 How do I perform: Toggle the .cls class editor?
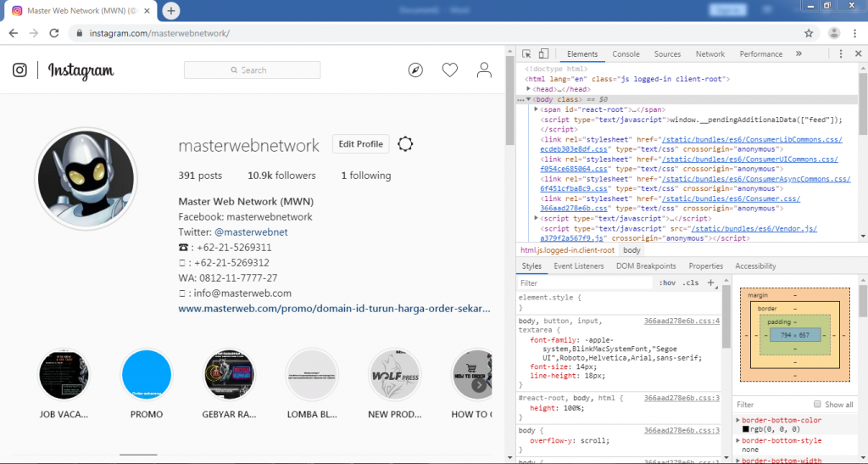click(690, 282)
